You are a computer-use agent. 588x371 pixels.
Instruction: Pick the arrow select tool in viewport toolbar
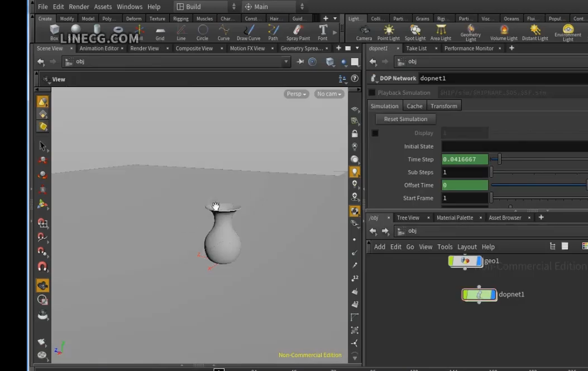click(x=42, y=145)
